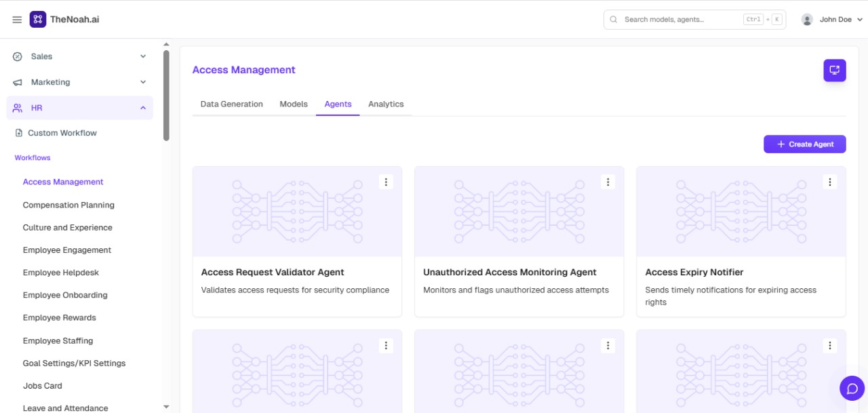Expand the Sales section
Screen dimensions: 868x413
142,56
